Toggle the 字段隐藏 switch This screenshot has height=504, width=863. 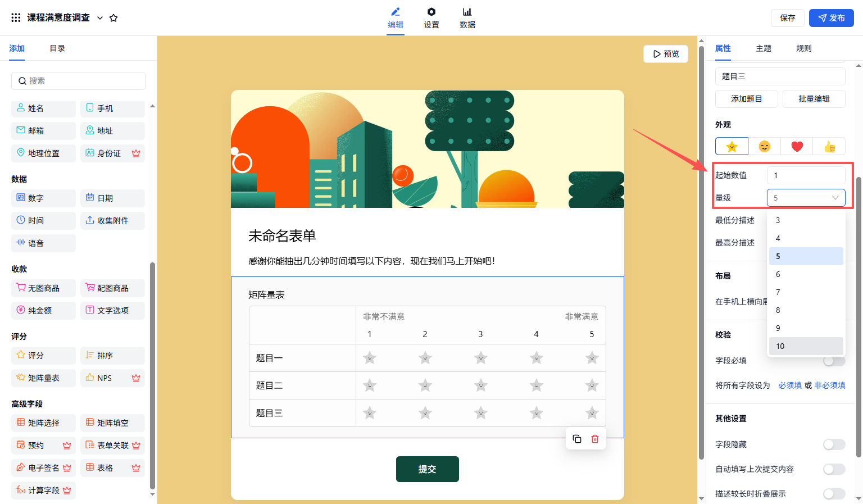pos(834,444)
